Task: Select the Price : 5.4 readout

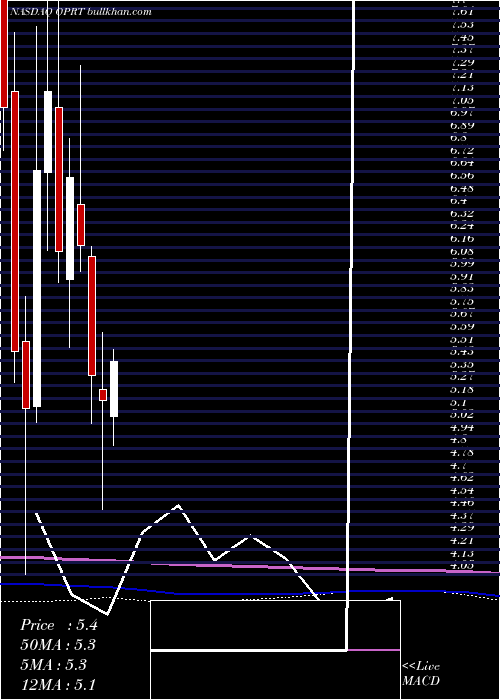Action: coord(59,625)
